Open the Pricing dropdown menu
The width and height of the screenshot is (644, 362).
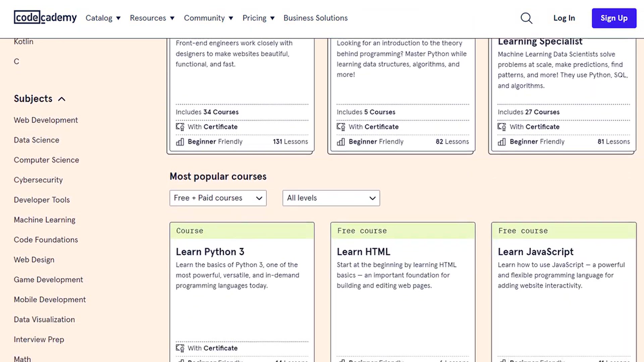tap(259, 18)
